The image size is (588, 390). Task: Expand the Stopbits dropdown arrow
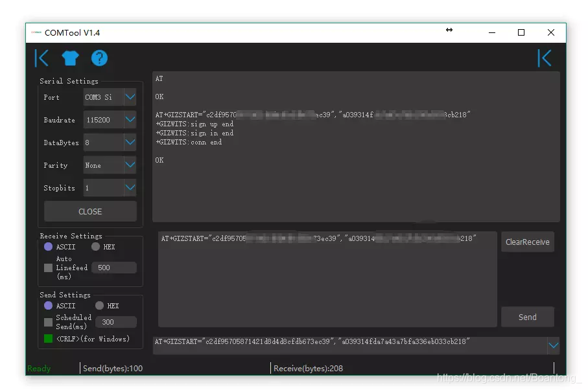130,188
